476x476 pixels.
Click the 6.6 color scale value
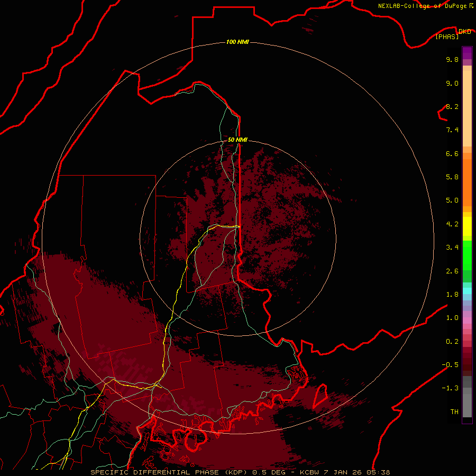[452, 153]
